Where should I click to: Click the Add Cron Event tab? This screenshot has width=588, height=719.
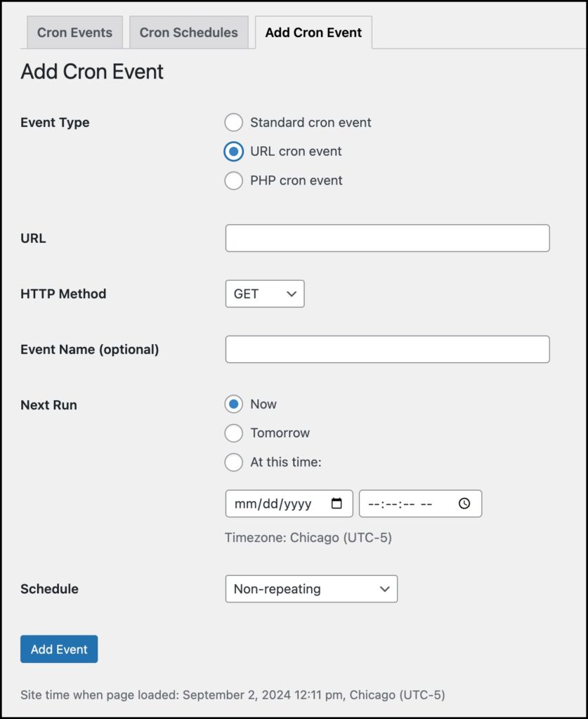pos(313,32)
